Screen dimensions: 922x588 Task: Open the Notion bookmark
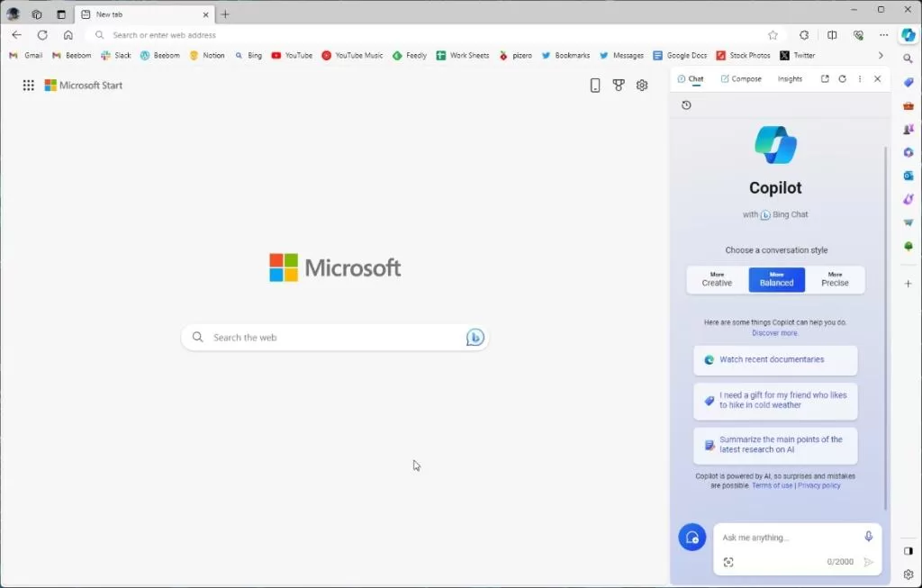tap(207, 55)
